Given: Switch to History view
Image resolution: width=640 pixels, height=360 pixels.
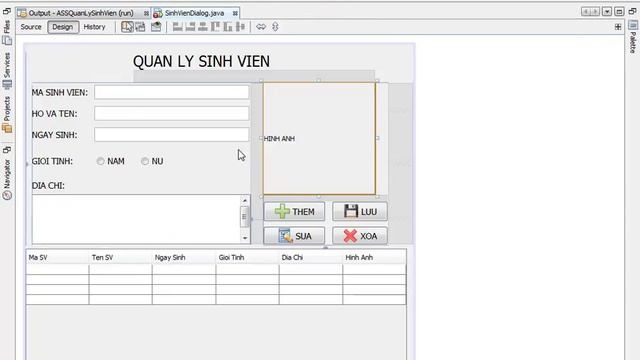Looking at the screenshot, I should pyautogui.click(x=94, y=27).
